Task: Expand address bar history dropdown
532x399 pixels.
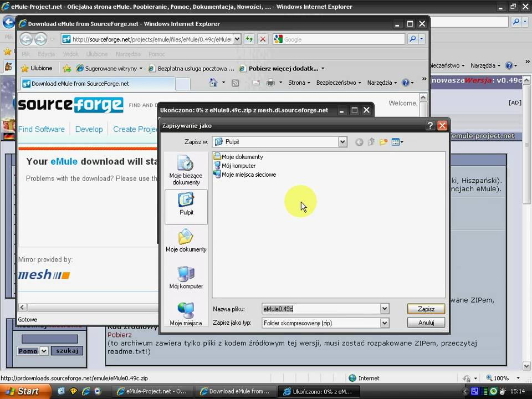Action: (x=237, y=39)
